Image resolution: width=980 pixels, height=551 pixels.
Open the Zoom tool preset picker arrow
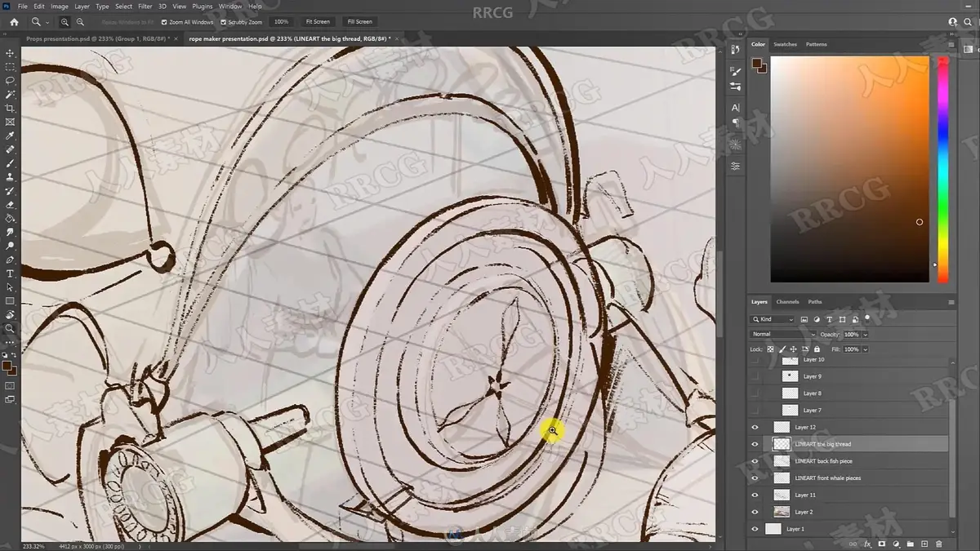coord(47,22)
